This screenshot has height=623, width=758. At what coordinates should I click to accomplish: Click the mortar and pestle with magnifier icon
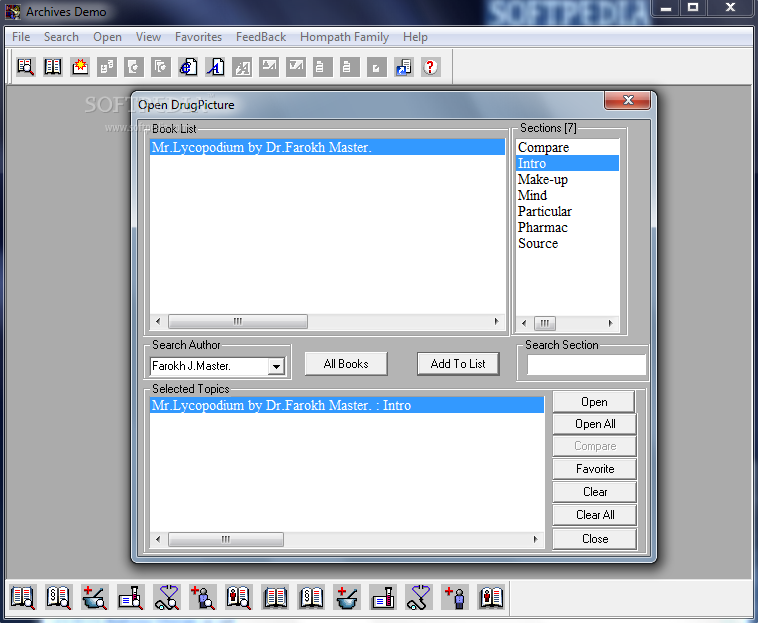(x=95, y=597)
